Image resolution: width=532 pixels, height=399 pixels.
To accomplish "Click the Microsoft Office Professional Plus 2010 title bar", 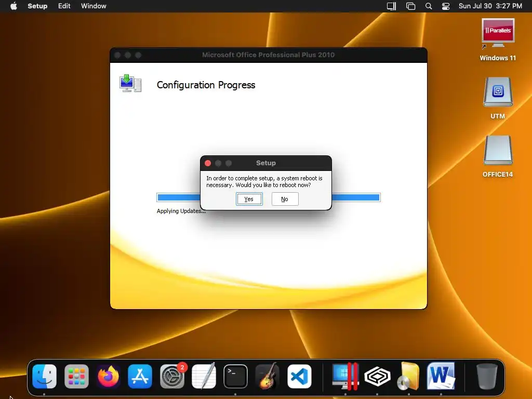I will coord(269,55).
